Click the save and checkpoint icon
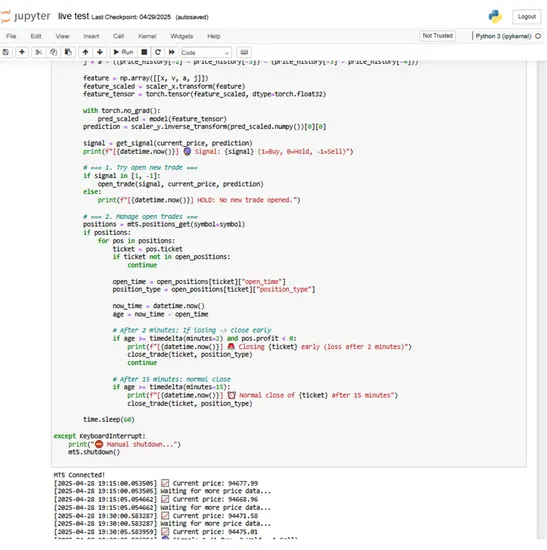547x550 pixels. [6, 52]
